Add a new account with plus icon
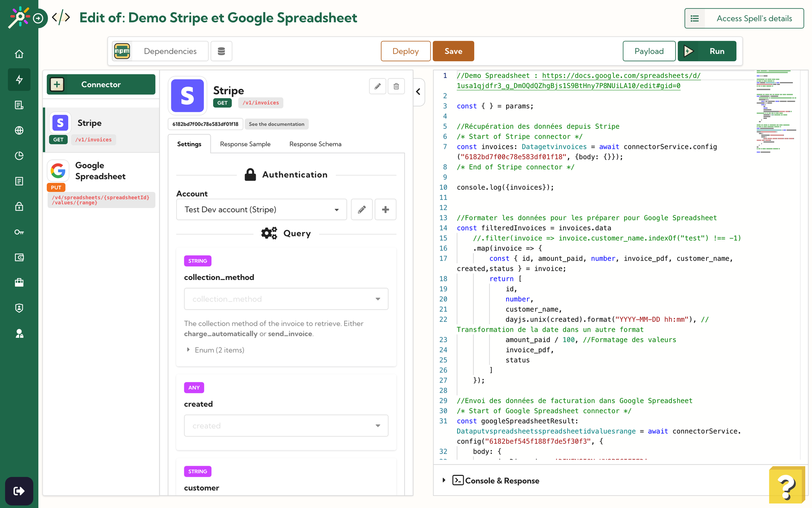The width and height of the screenshot is (812, 508). (x=386, y=209)
